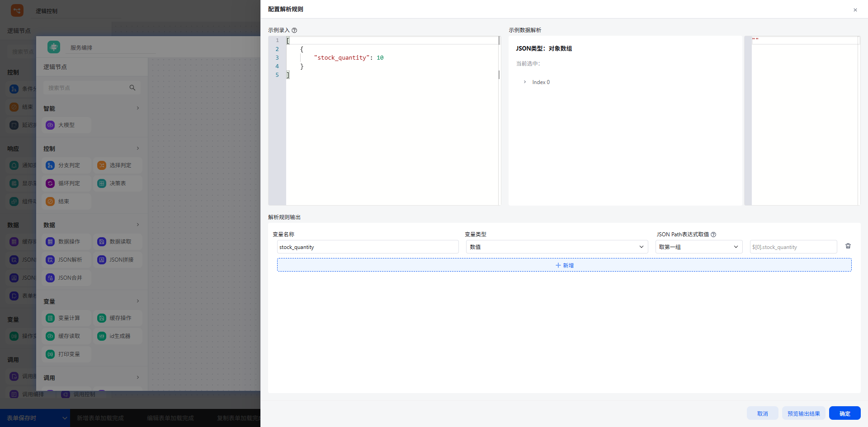This screenshot has height=427, width=868.
Task: Click help icon beside JSON Path表达式取值
Action: 713,235
